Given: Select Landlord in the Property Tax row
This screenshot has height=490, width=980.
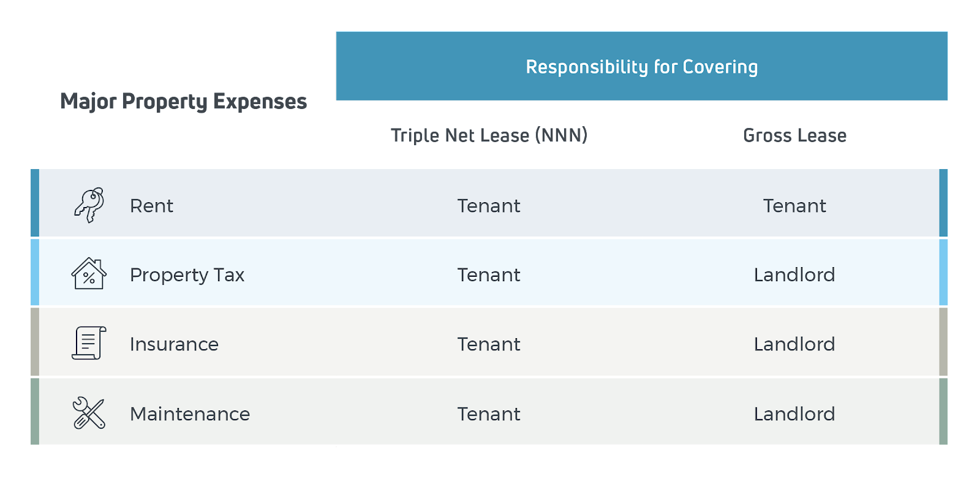Looking at the screenshot, I should 794,275.
